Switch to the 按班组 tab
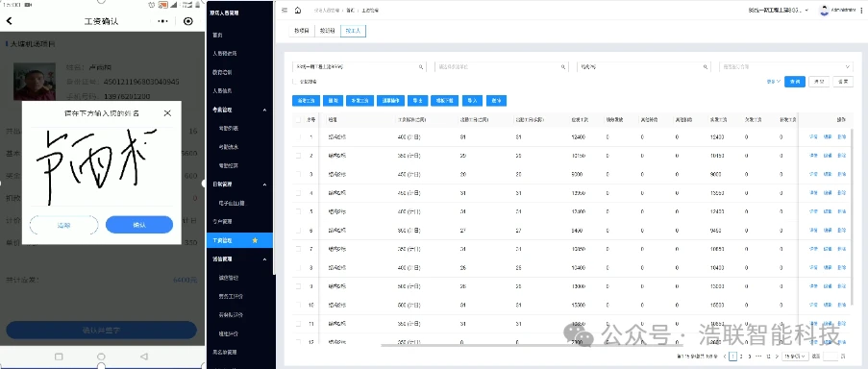The height and width of the screenshot is (369, 868). pyautogui.click(x=327, y=31)
